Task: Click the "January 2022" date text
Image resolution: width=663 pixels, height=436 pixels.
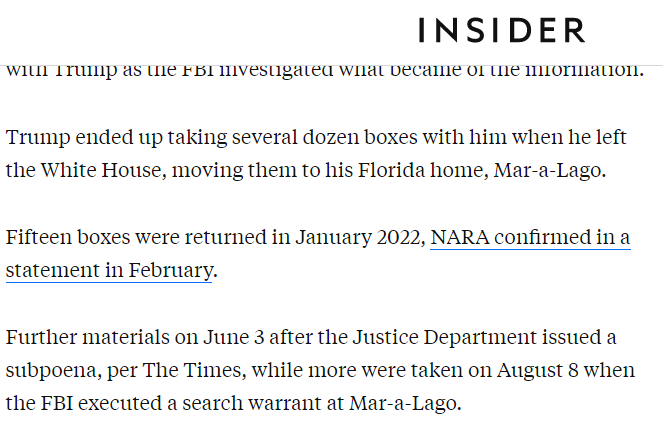Action: [x=361, y=238]
